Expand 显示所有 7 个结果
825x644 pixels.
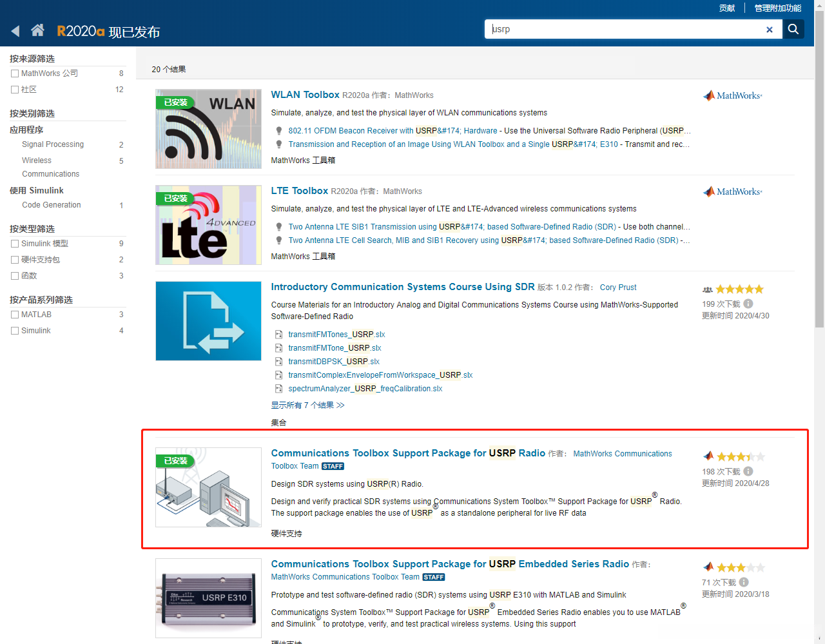coord(307,405)
